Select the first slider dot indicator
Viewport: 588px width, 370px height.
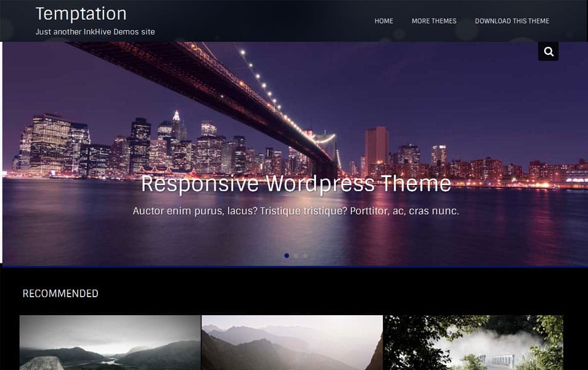tap(287, 255)
